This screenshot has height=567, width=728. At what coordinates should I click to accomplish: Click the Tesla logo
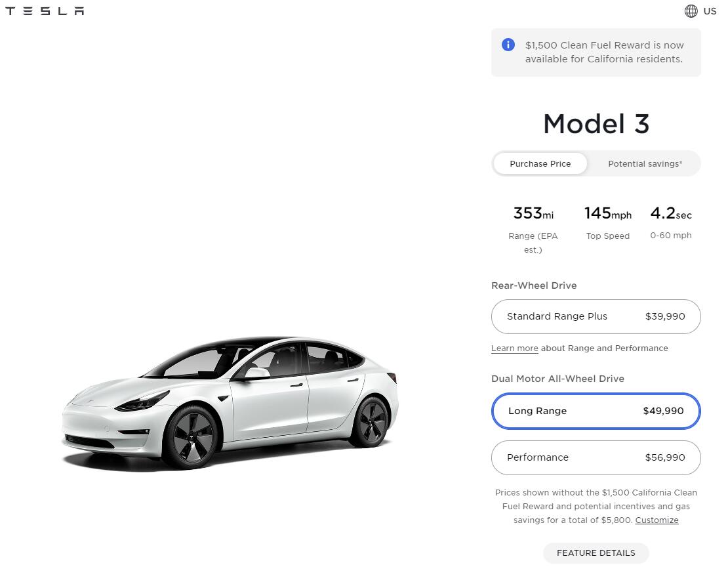pyautogui.click(x=44, y=10)
